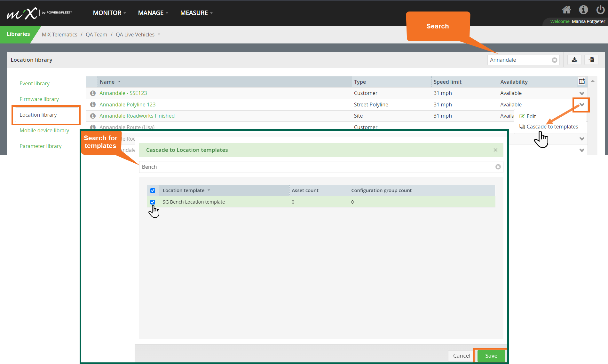Click scroll-up arrow of location list

coord(593,81)
